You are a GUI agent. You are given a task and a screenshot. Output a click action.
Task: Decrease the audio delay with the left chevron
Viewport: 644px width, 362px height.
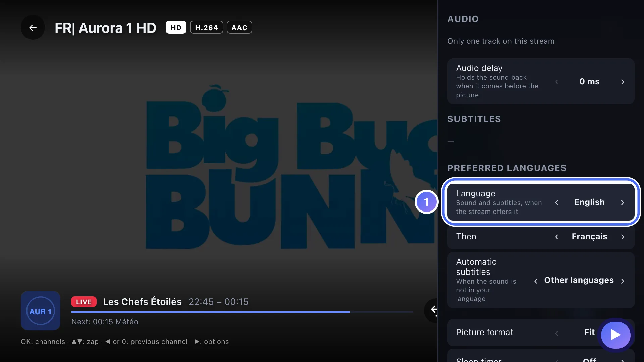557,82
